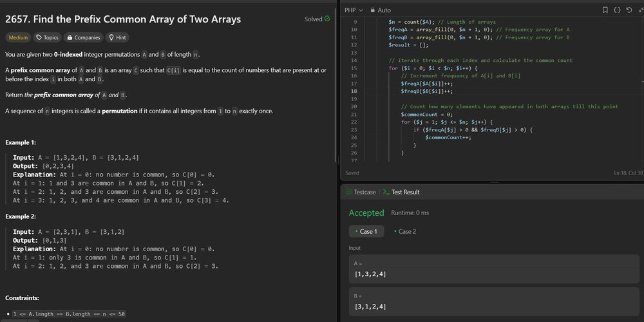Screen dimensions: 644x322
Task: Click the Hint lightbulb icon
Action: click(111, 37)
